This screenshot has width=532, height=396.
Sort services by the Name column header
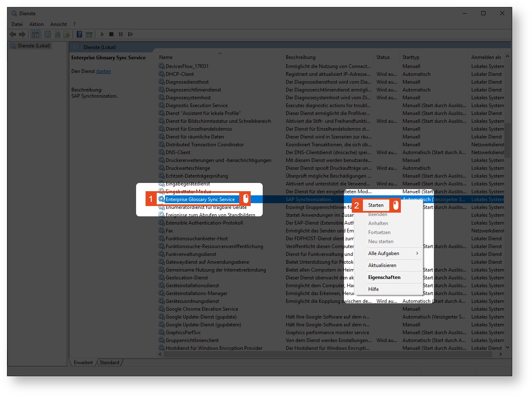(166, 57)
